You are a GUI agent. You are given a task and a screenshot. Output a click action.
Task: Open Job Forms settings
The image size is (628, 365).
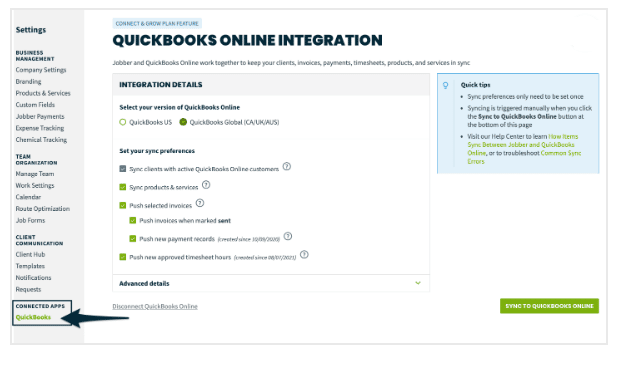[x=30, y=220]
